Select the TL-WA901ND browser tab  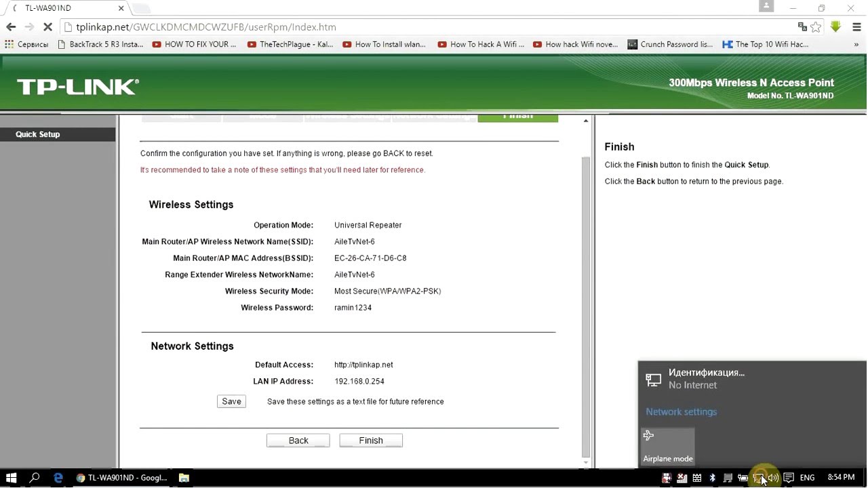click(x=65, y=8)
